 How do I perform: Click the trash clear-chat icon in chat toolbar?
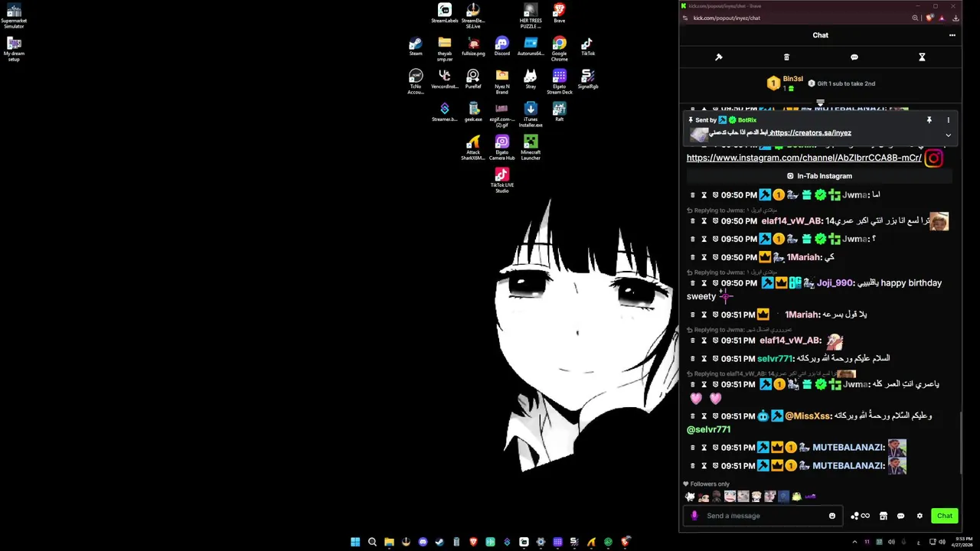(786, 57)
